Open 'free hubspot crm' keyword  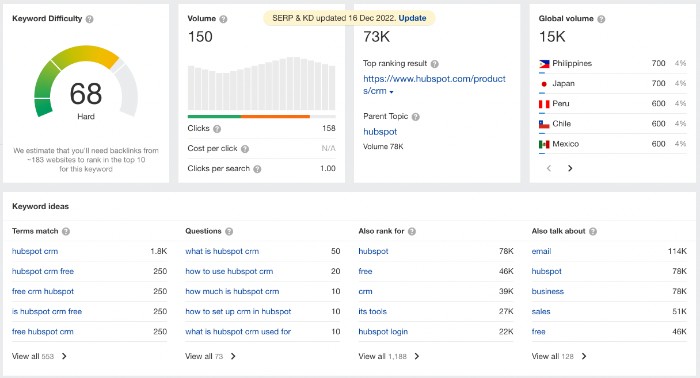tap(43, 332)
